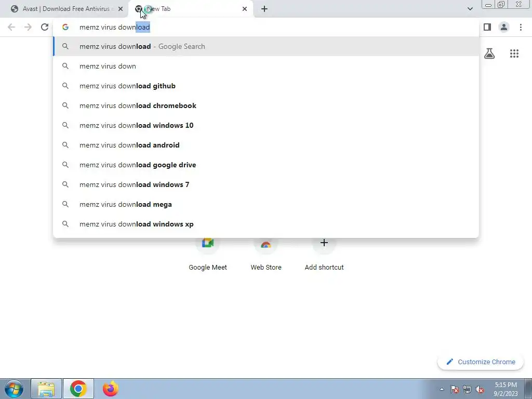This screenshot has width=532, height=399.
Task: Restore down the Chrome window
Action: point(501,5)
